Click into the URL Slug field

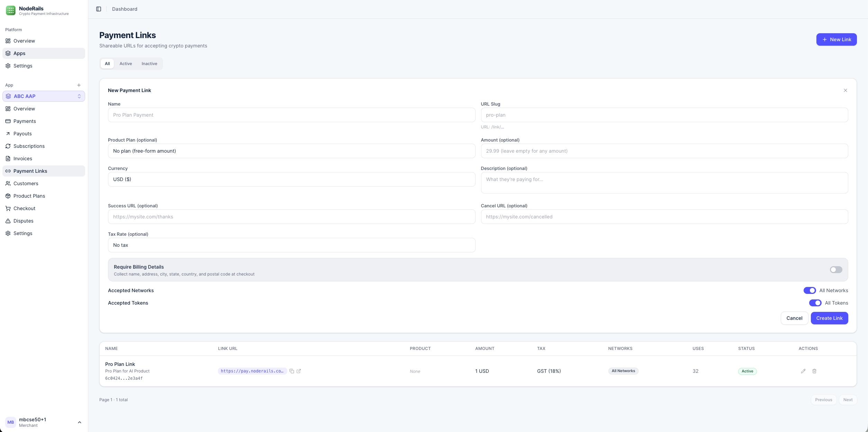pyautogui.click(x=664, y=115)
